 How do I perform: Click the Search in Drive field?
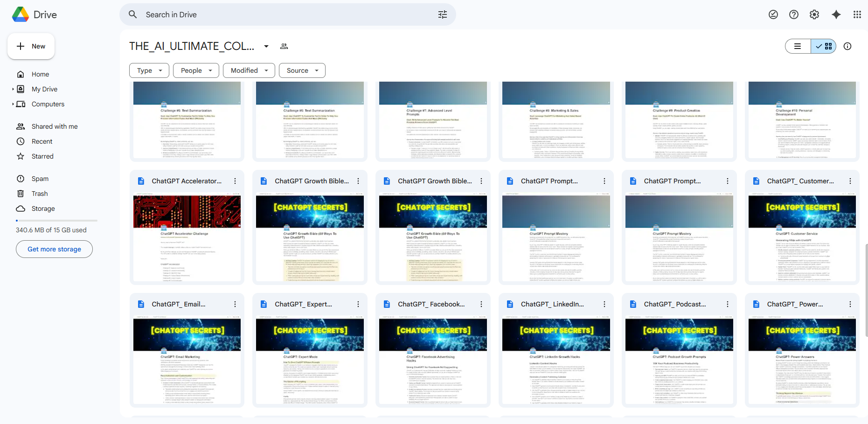point(288,14)
